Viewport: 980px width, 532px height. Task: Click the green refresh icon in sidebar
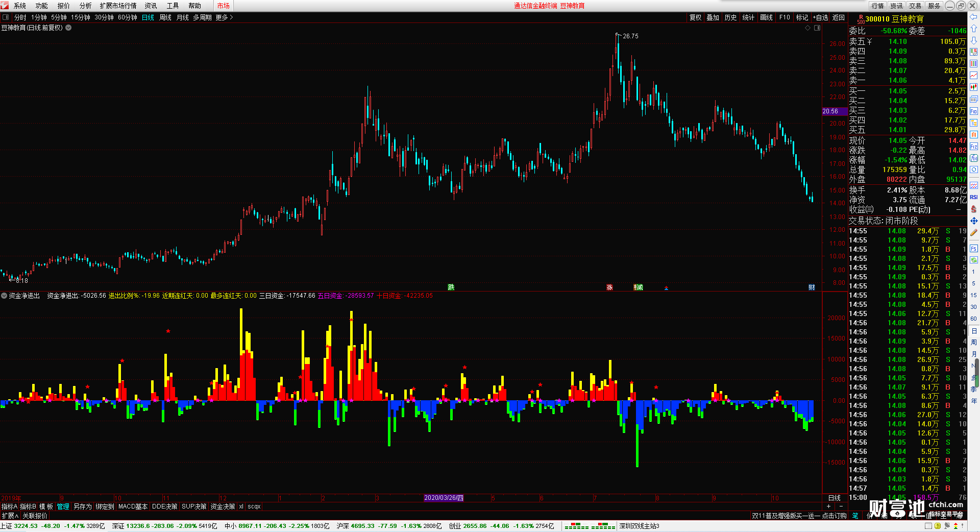974,260
